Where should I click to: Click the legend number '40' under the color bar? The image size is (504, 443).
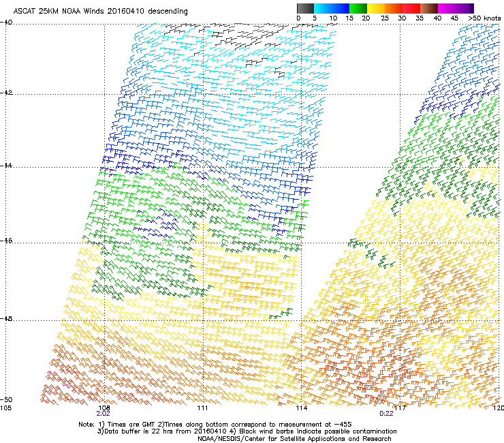click(x=437, y=18)
